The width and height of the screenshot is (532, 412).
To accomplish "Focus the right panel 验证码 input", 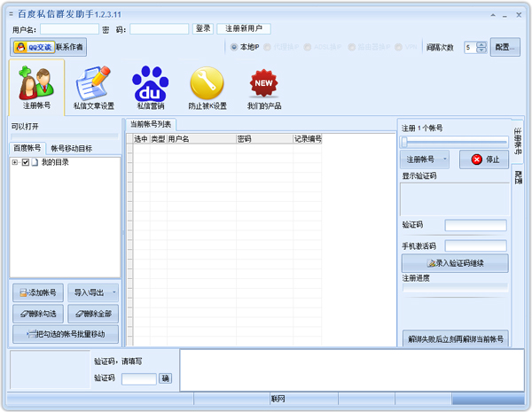I will (475, 225).
